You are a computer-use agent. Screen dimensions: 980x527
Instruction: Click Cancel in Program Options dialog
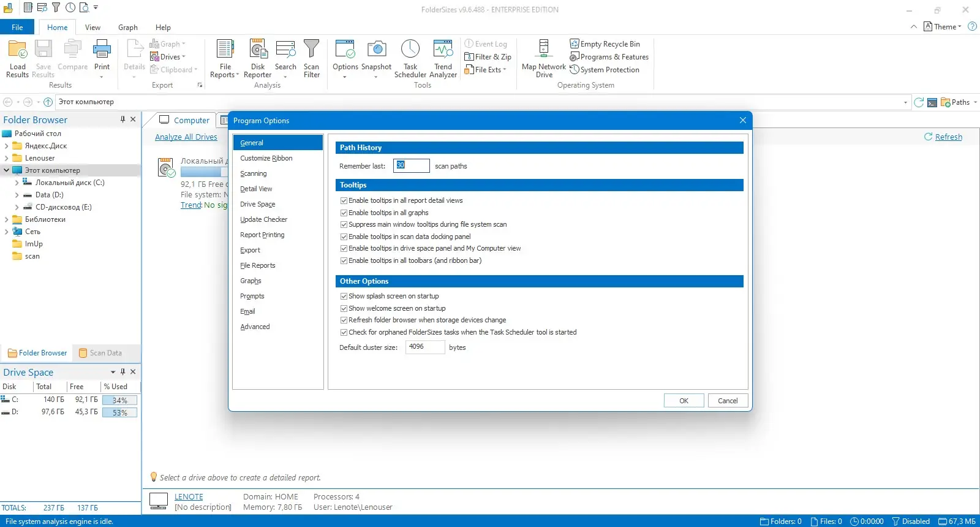(x=728, y=401)
